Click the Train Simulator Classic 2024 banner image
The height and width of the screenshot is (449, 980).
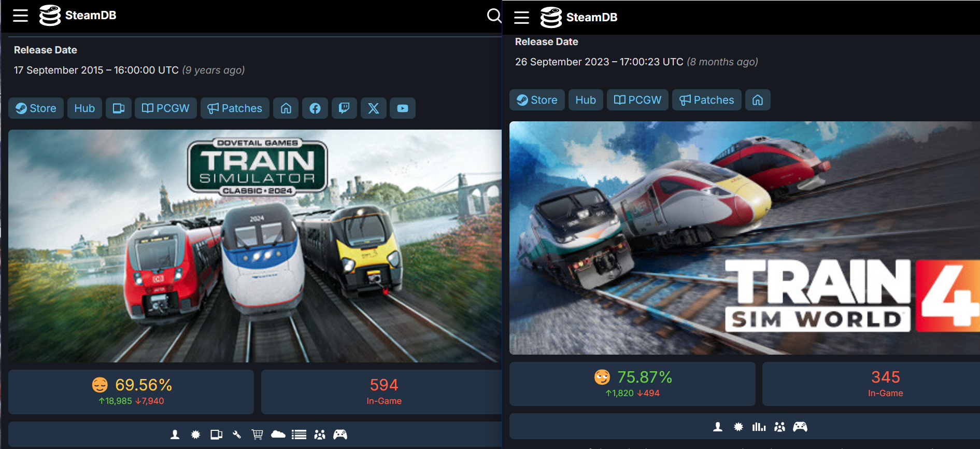coord(255,246)
